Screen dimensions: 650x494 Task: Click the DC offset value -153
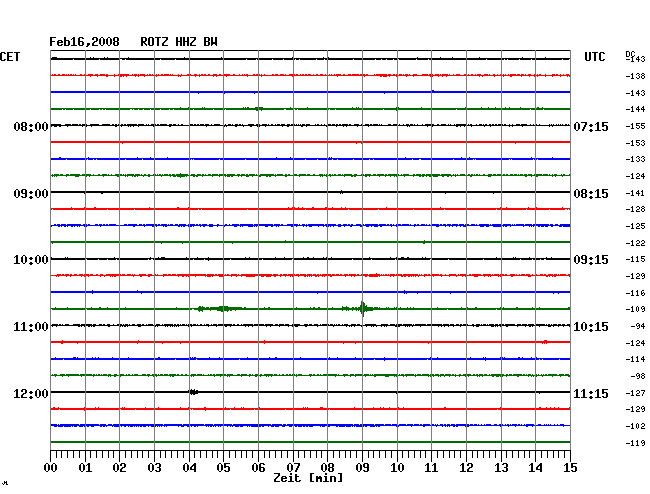tap(635, 143)
